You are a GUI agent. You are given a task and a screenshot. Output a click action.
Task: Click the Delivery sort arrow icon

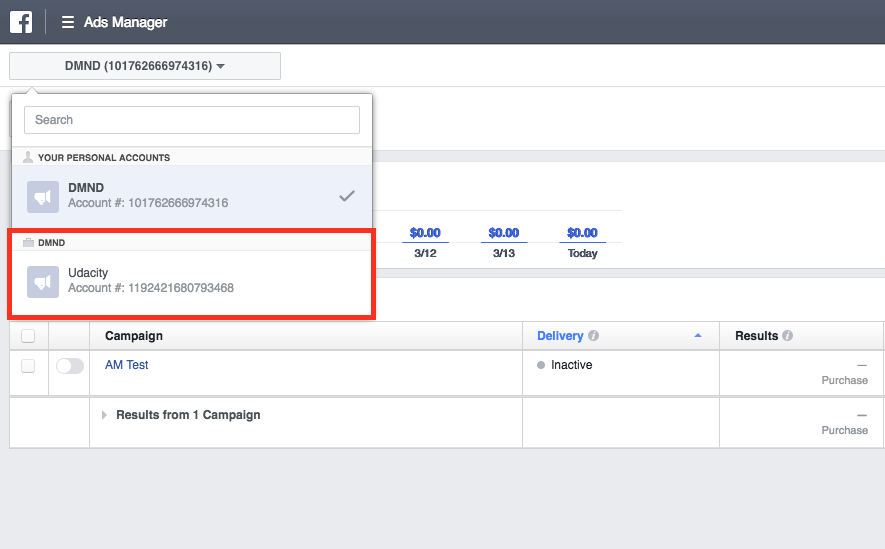698,336
